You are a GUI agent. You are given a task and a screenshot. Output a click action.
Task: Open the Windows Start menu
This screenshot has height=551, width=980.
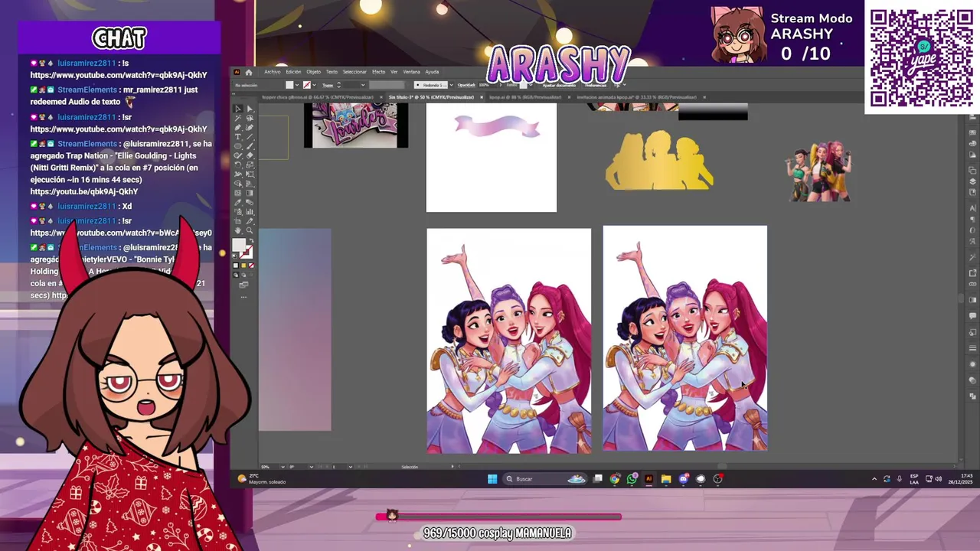[x=492, y=479]
